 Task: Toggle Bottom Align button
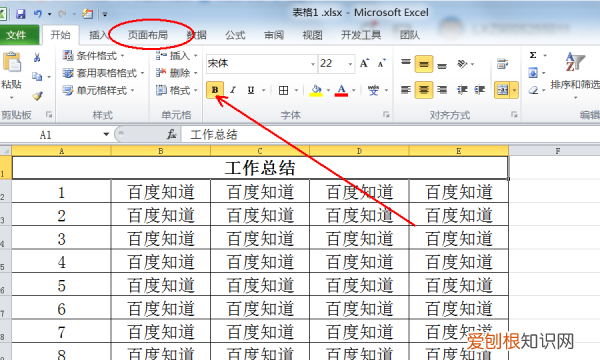442,65
